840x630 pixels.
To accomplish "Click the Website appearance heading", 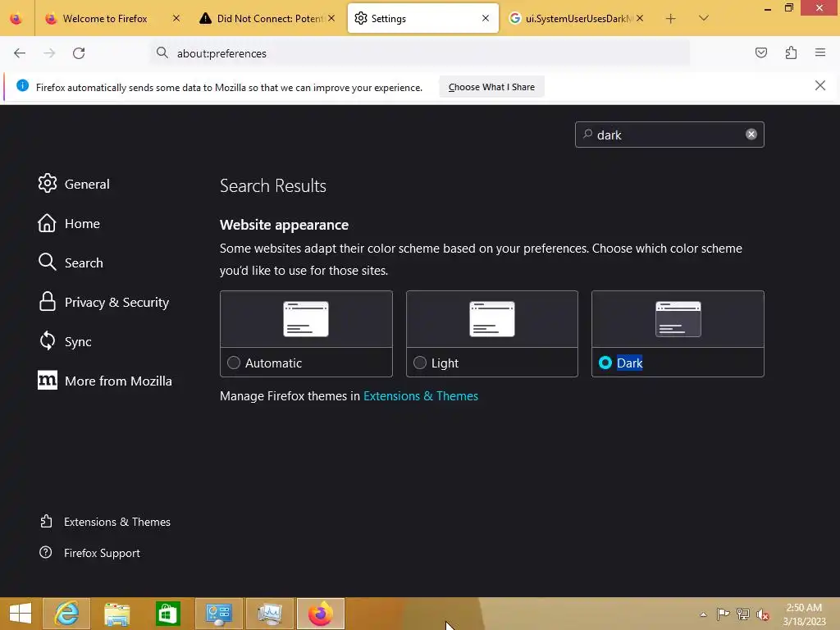I will (284, 225).
